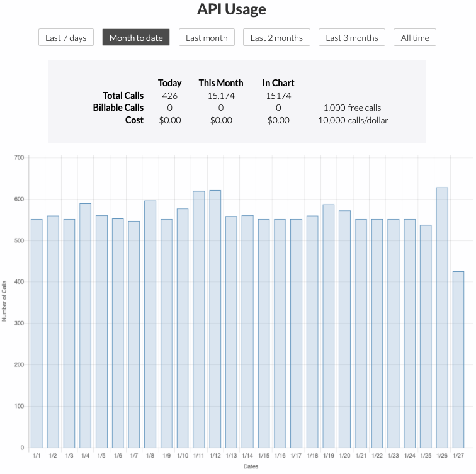Viewport: 476px width, 474px height.
Task: Click the 1/1 bar
Action: [37, 334]
